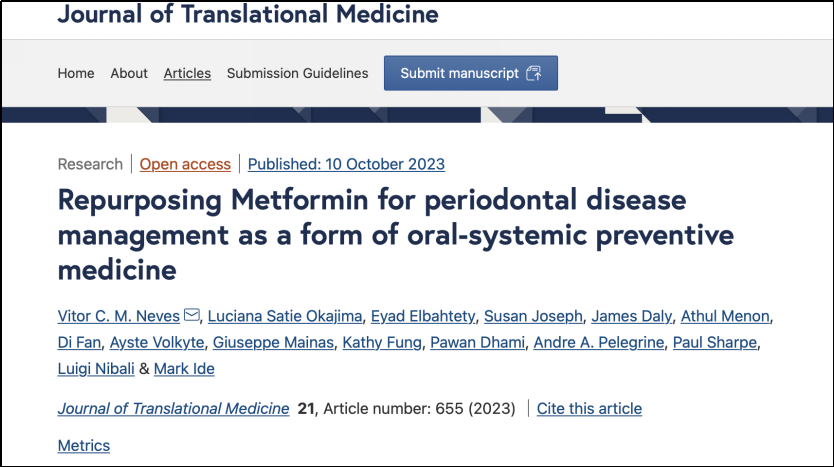This screenshot has height=467, width=834.
Task: Click Cite this article
Action: pos(589,408)
